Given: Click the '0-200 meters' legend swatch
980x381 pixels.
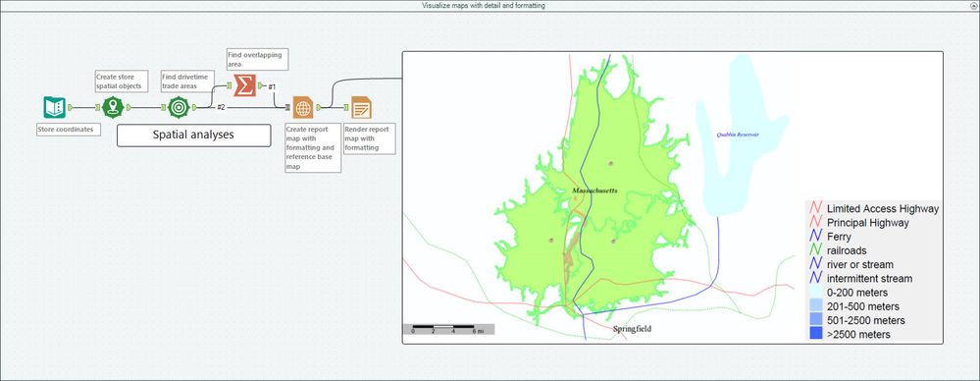Looking at the screenshot, I should coord(815,293).
